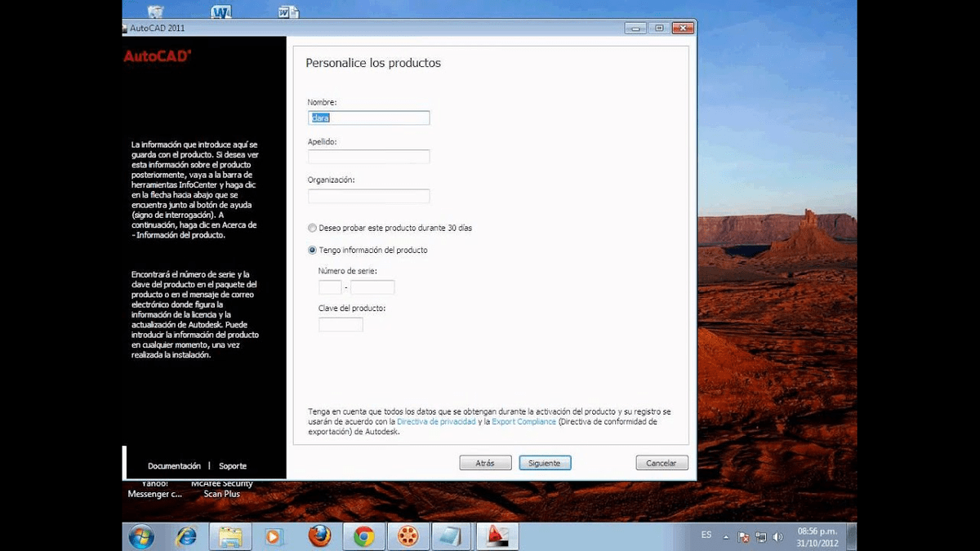
Task: Click the Apellido input field
Action: [x=369, y=157]
